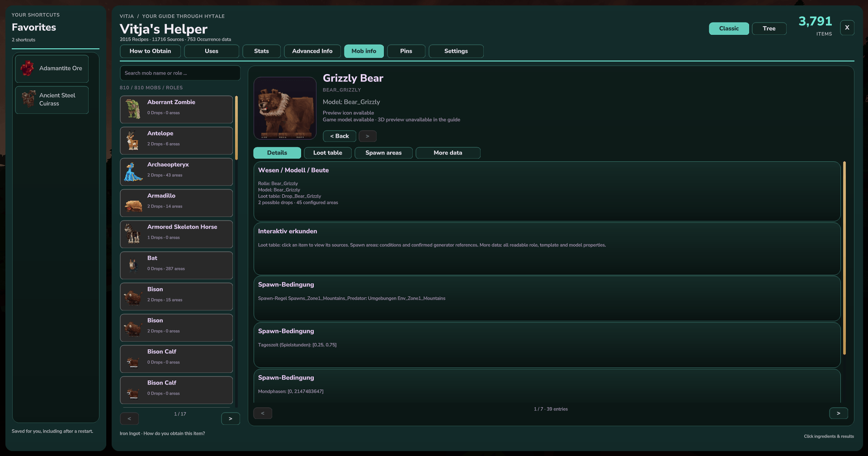The image size is (868, 456).
Task: Click the Antelope mob icon
Action: (x=132, y=141)
